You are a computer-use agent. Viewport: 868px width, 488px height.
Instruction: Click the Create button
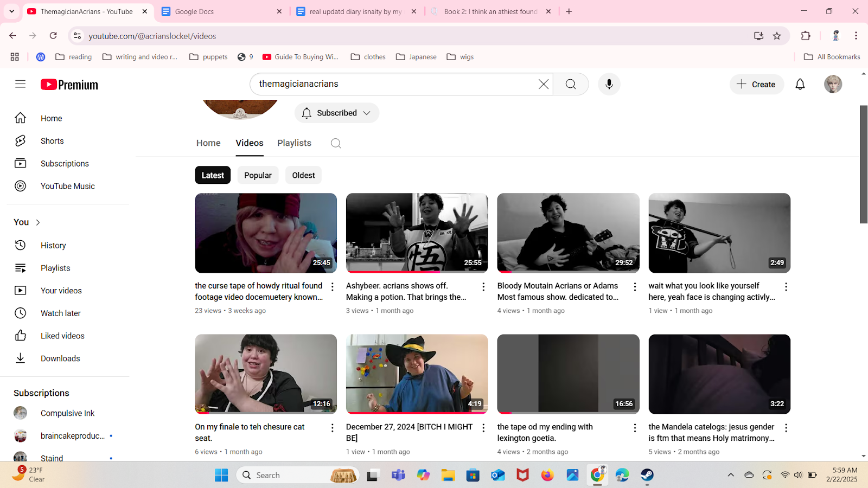pyautogui.click(x=756, y=84)
